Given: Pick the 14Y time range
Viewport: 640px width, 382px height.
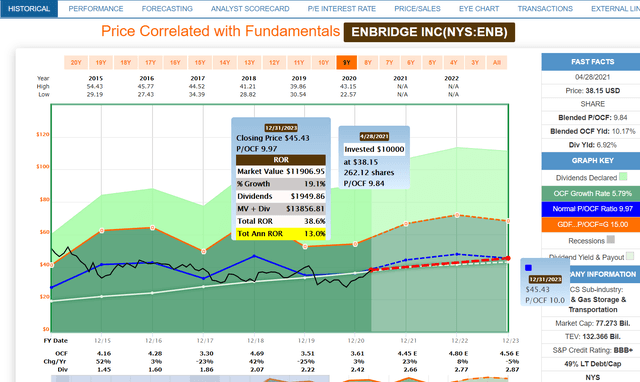Looking at the screenshot, I should (x=225, y=62).
